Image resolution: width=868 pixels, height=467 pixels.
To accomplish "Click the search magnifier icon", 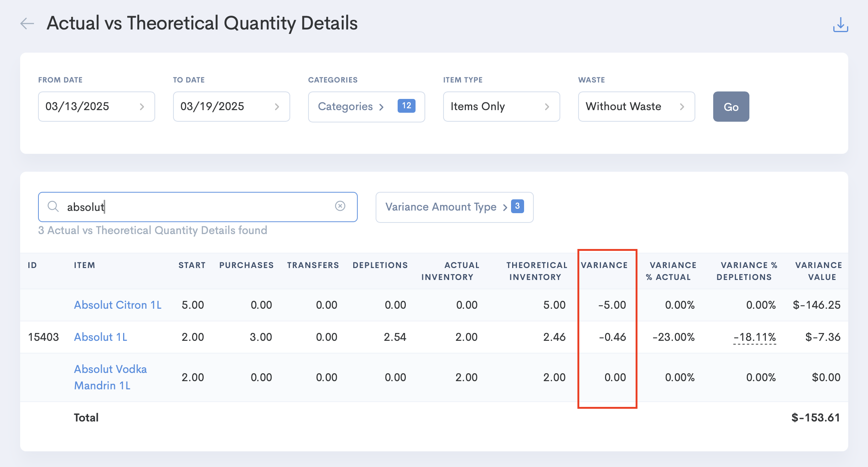I will click(x=53, y=206).
